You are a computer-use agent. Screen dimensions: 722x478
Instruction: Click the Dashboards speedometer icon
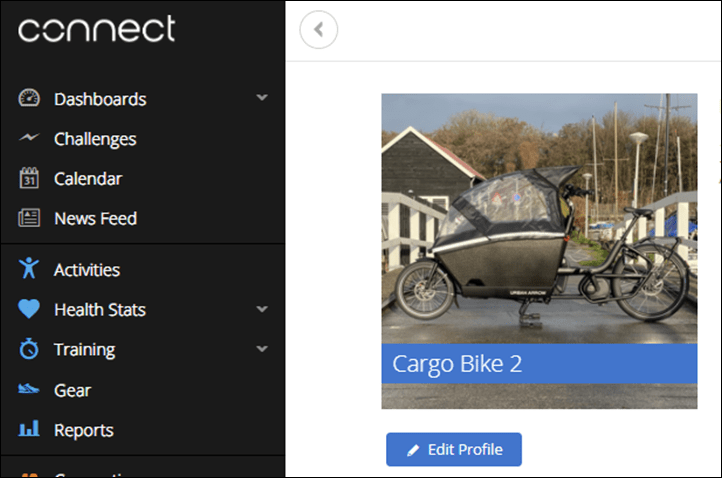point(29,98)
